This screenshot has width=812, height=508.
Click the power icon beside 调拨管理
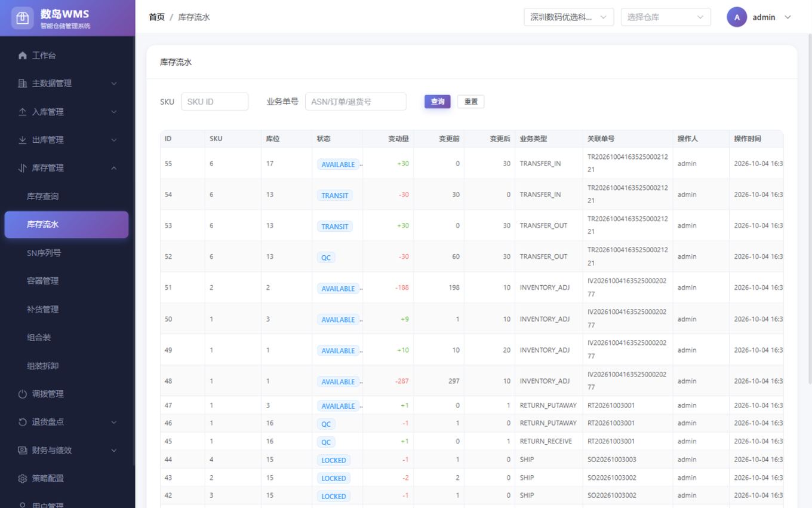pos(23,394)
